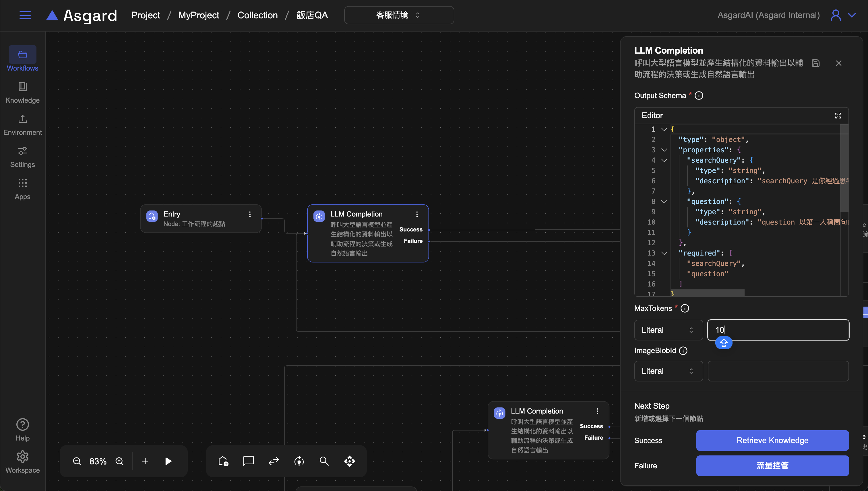Click the zoom in magnifier icon
Viewport: 868px width, 491px height.
tap(119, 461)
